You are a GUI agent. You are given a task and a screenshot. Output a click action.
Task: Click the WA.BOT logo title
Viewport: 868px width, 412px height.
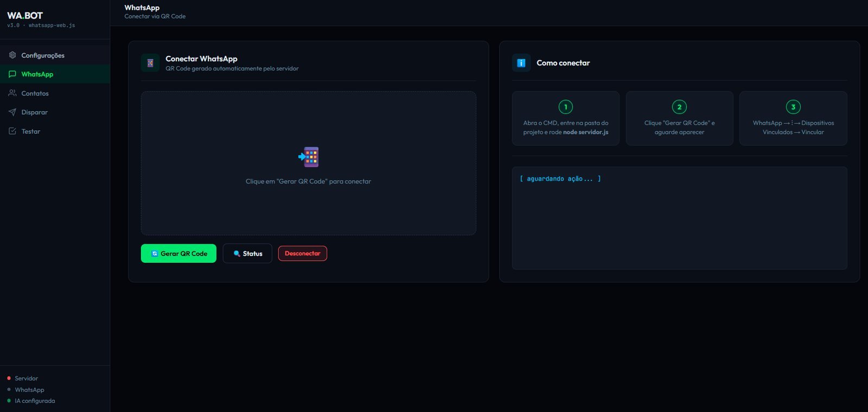(25, 16)
